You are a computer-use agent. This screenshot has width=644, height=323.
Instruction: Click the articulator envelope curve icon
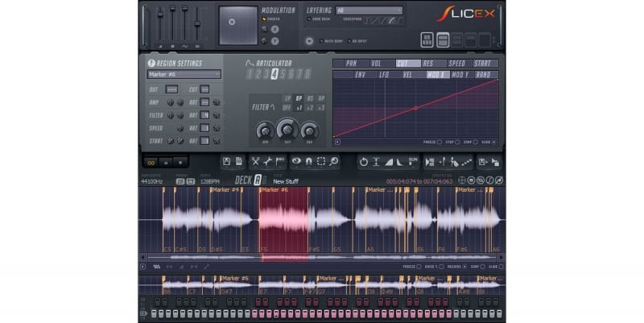(250, 64)
